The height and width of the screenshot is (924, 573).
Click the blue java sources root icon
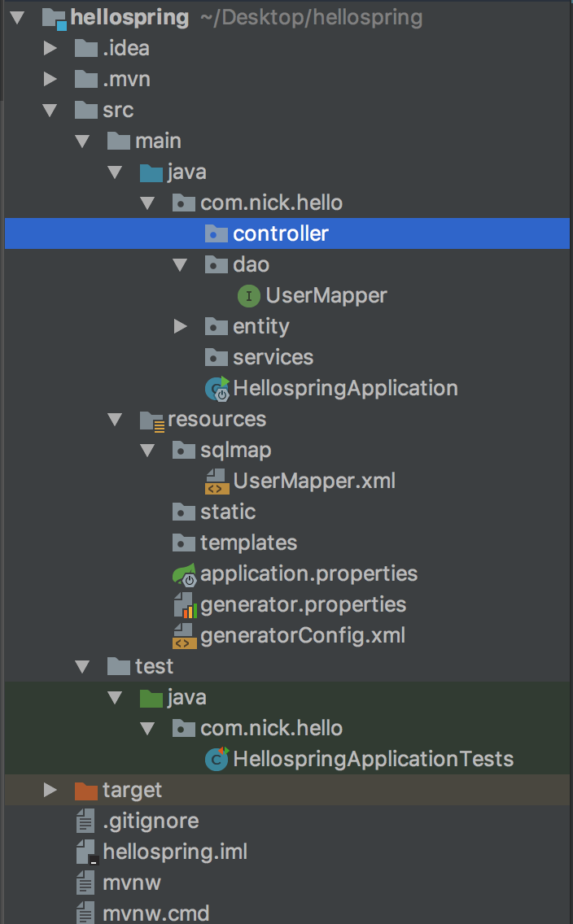coord(151,172)
